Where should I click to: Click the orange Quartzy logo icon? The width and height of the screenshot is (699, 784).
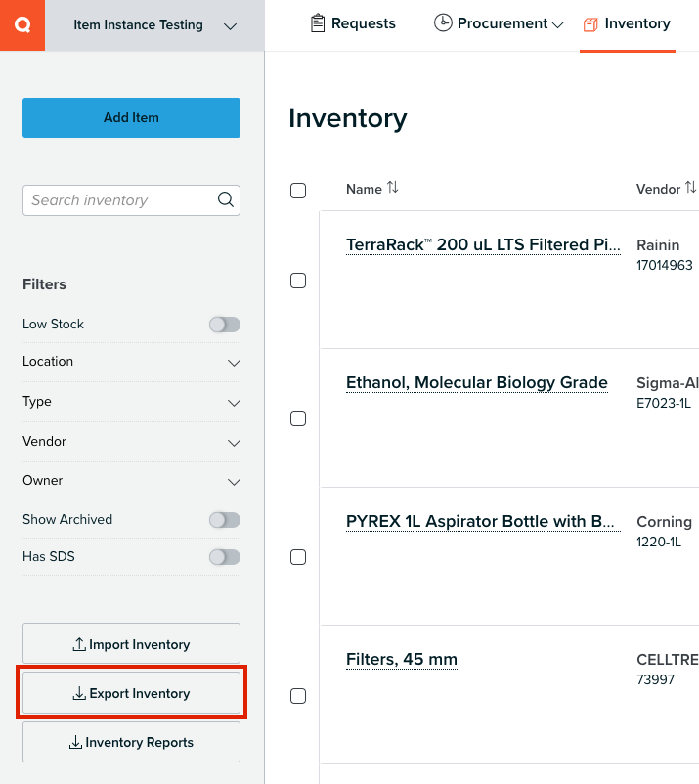22,25
